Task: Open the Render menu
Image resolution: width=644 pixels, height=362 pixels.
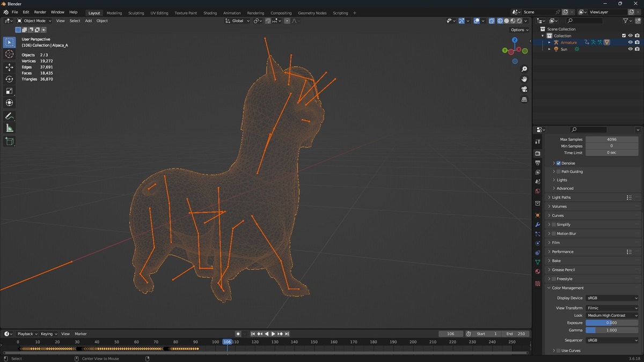Action: coord(40,12)
